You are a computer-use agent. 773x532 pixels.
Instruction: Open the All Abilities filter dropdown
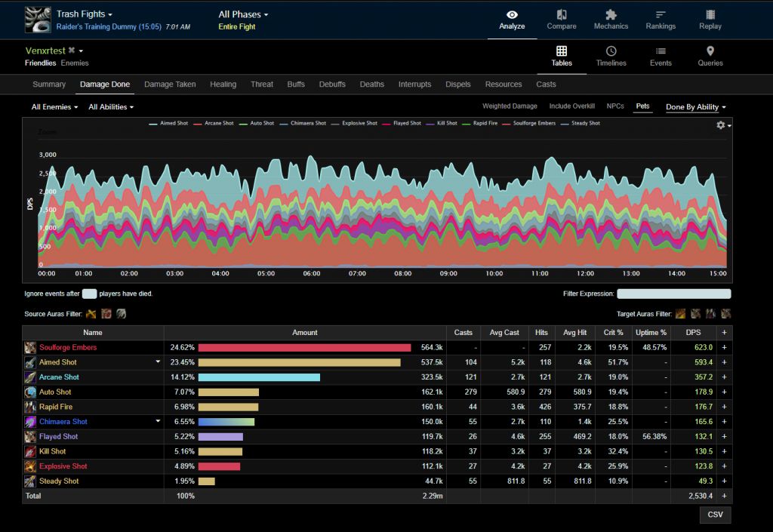coord(111,107)
